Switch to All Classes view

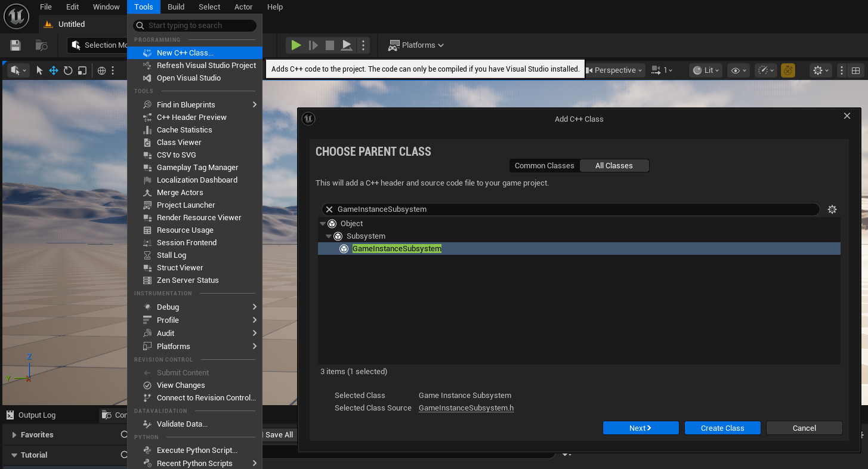point(614,166)
